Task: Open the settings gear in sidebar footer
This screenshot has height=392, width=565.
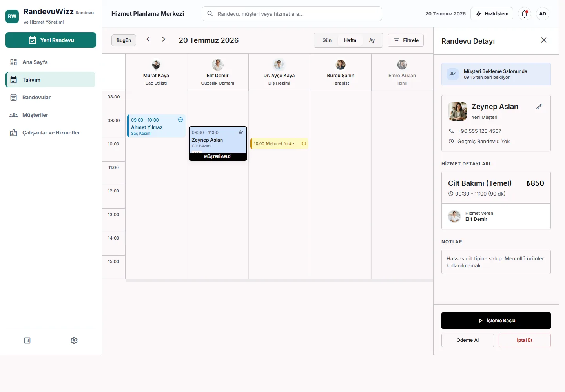Action: (x=74, y=340)
